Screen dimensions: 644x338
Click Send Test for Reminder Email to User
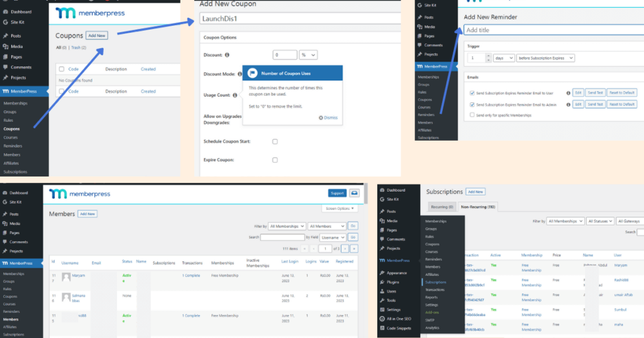(x=595, y=93)
